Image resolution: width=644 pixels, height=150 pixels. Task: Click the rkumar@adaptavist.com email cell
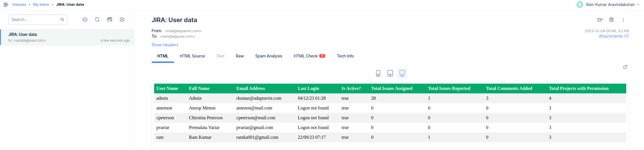(x=259, y=98)
